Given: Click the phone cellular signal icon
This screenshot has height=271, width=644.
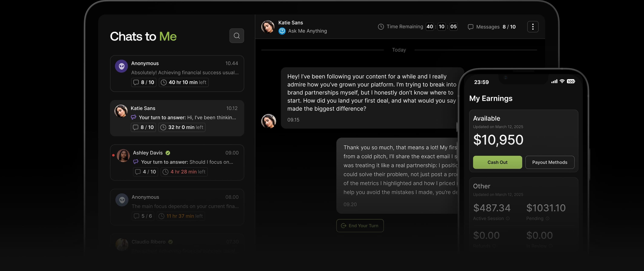Looking at the screenshot, I should point(554,81).
